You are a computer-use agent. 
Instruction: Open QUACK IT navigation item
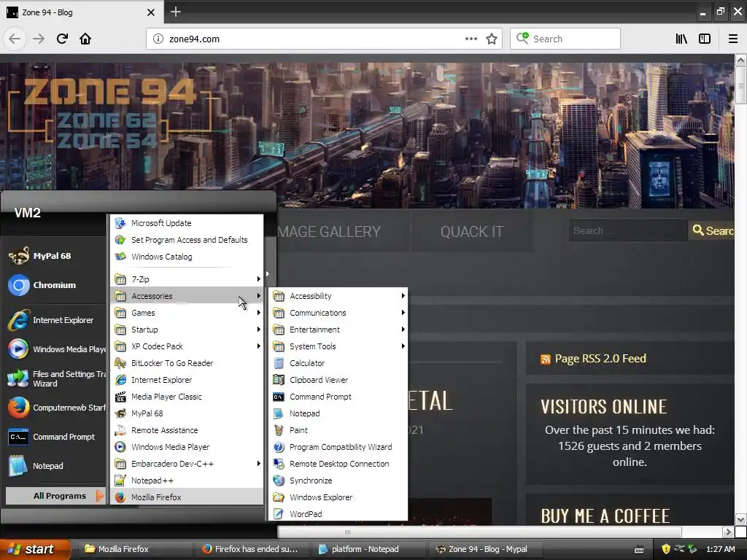click(472, 231)
